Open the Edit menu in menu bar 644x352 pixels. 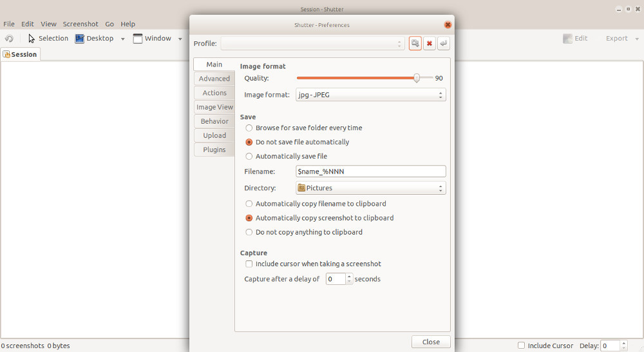click(x=28, y=24)
